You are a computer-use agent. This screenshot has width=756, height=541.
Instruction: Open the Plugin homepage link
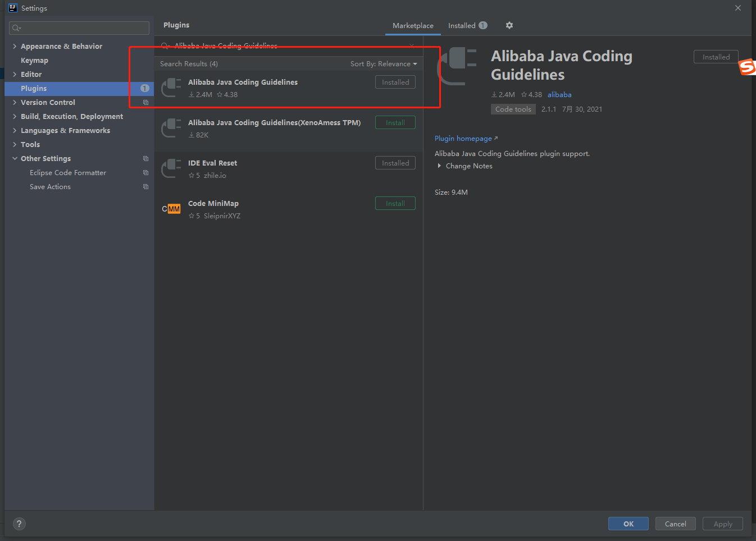[466, 138]
